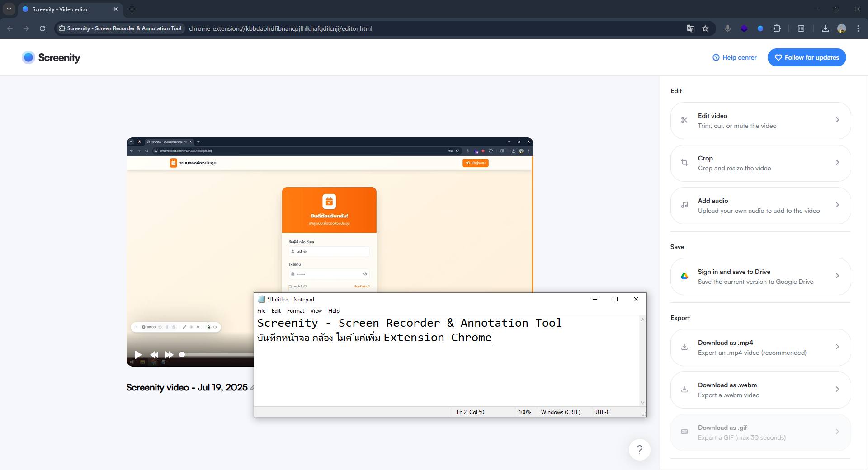Open the question mark help bubble

(640, 450)
